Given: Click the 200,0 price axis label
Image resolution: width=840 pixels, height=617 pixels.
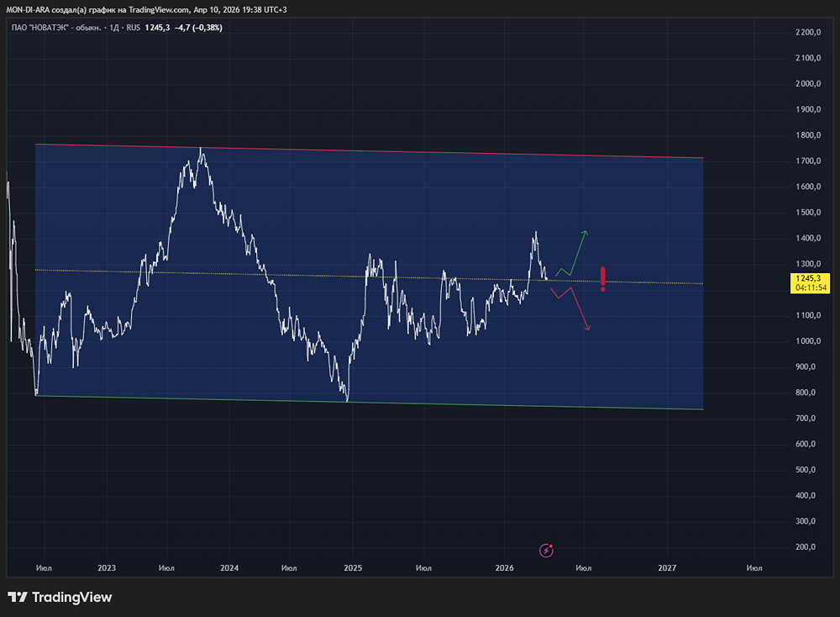Looking at the screenshot, I should (x=806, y=546).
